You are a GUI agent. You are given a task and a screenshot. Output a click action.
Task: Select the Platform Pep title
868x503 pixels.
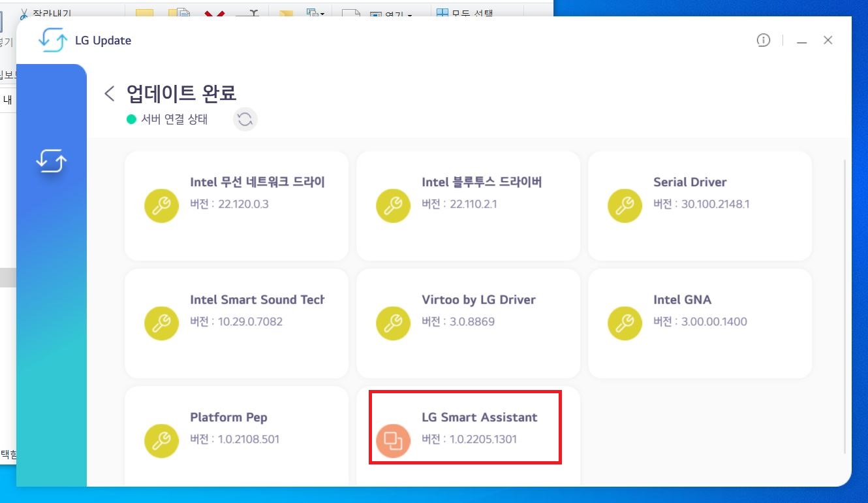click(228, 417)
